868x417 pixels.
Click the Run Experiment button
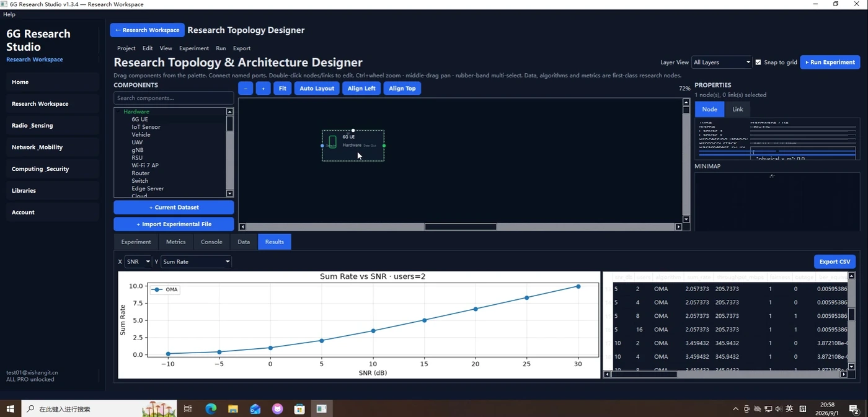coord(830,62)
